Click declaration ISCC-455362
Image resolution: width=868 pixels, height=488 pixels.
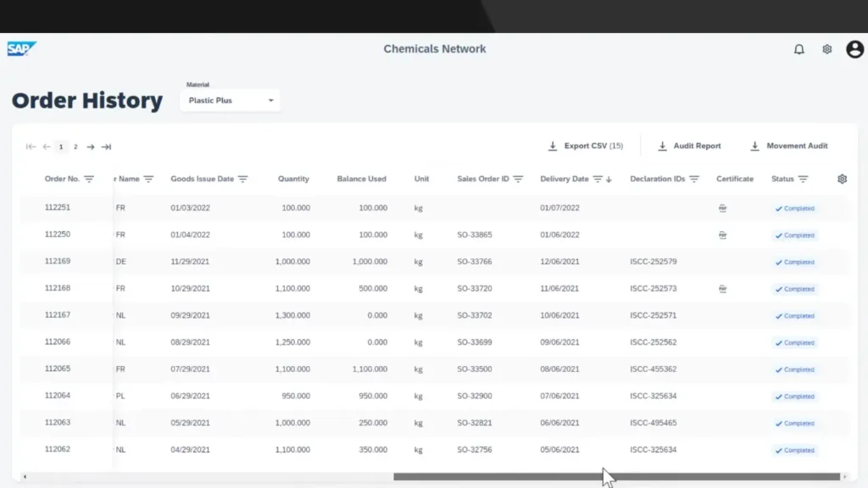tap(654, 369)
